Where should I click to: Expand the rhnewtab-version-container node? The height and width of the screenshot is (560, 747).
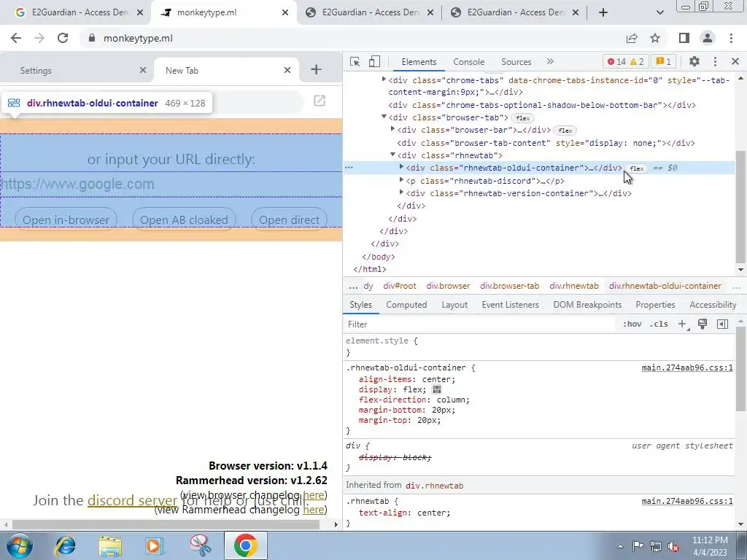click(x=402, y=192)
